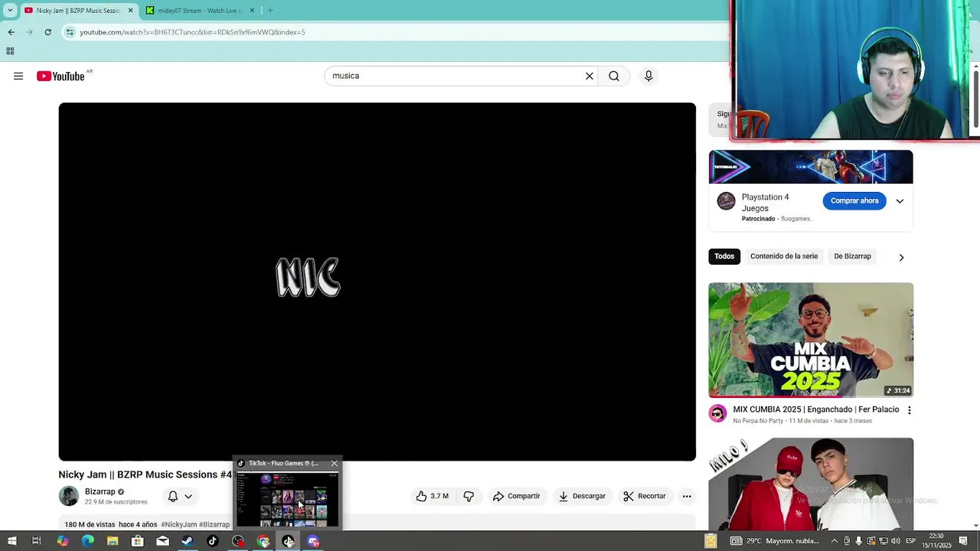
Task: Open the Windows Start menu
Action: 11,541
